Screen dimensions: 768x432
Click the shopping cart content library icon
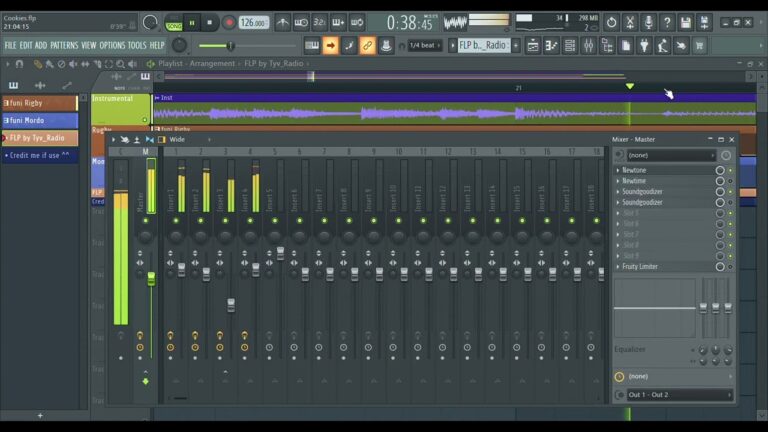pos(699,46)
